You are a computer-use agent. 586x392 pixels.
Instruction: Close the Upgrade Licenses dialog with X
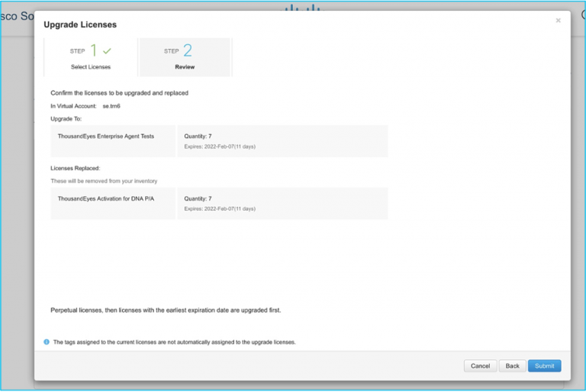[x=558, y=21]
